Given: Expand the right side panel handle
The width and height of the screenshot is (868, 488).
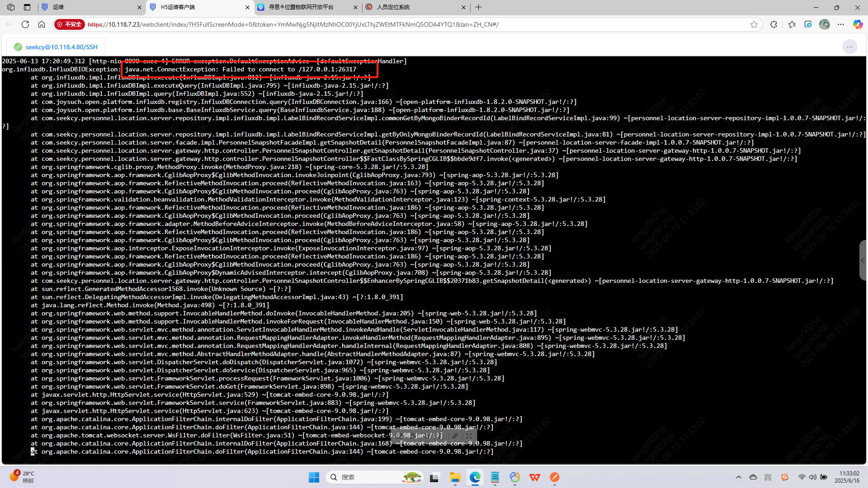Looking at the screenshot, I should [x=863, y=260].
